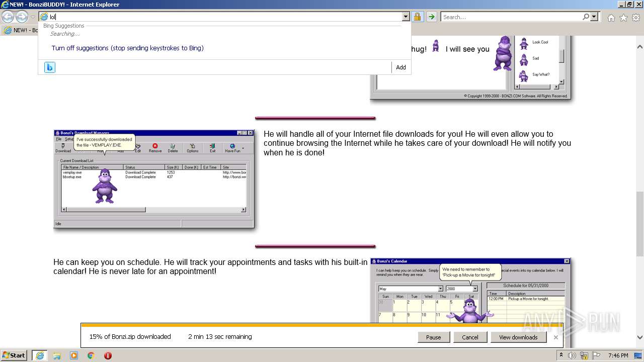This screenshot has width=644, height=362.
Task: Show hidden system tray icons
Action: (561, 355)
